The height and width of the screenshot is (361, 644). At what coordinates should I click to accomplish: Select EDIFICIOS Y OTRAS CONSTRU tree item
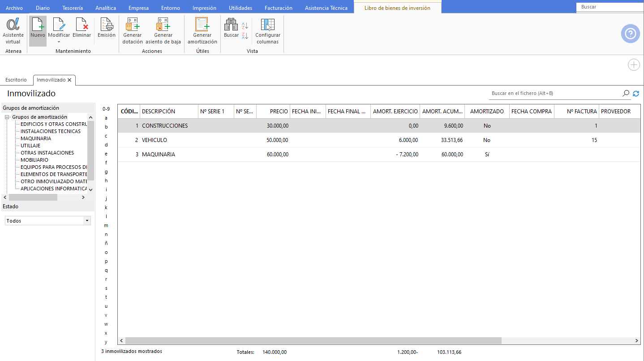point(54,124)
